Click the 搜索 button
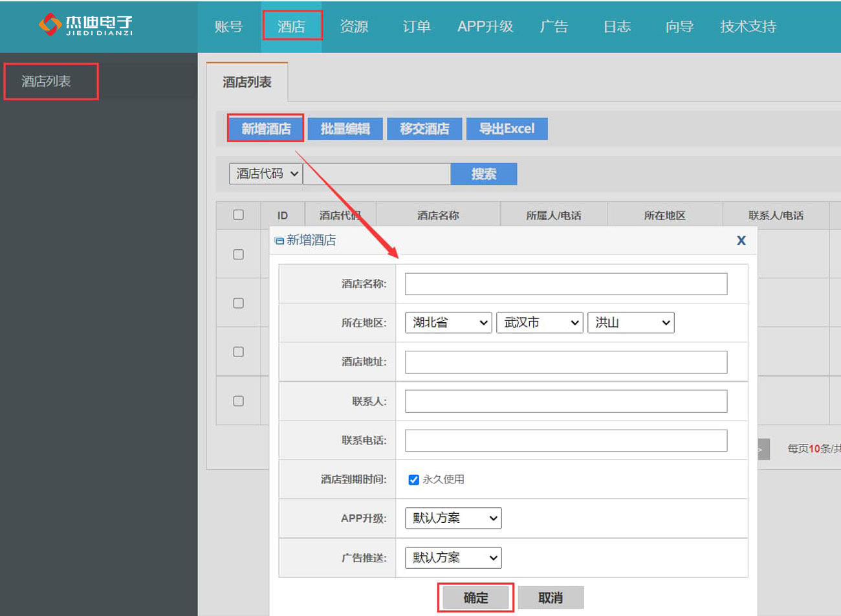Viewport: 841px width, 616px height. coord(484,174)
